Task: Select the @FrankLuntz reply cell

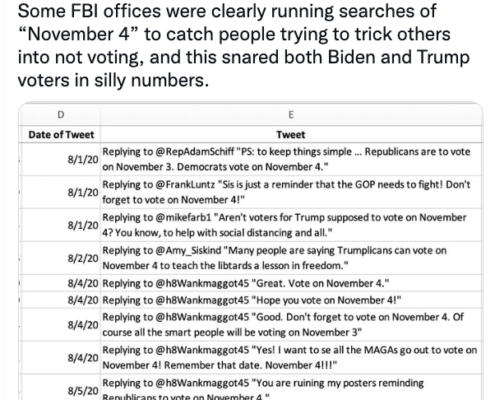Action: pos(291,192)
